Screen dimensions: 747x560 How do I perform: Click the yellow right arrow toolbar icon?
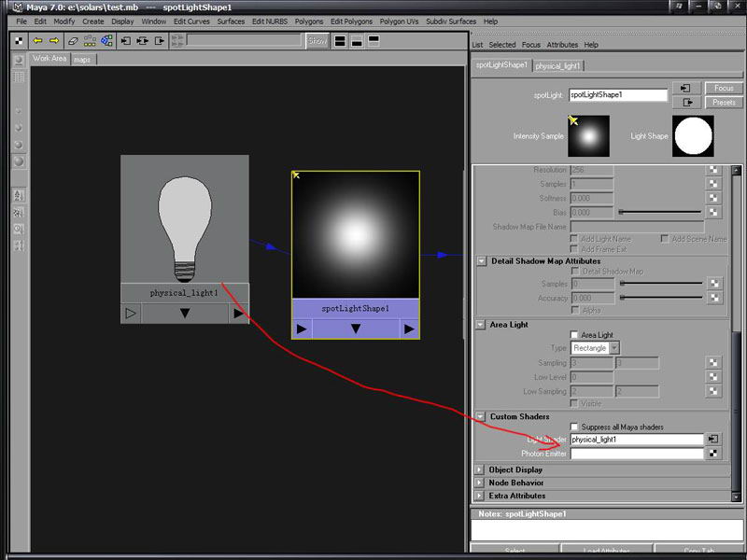click(54, 41)
